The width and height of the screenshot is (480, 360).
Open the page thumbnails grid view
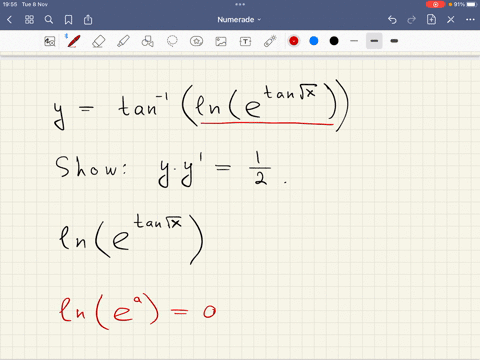pyautogui.click(x=29, y=20)
